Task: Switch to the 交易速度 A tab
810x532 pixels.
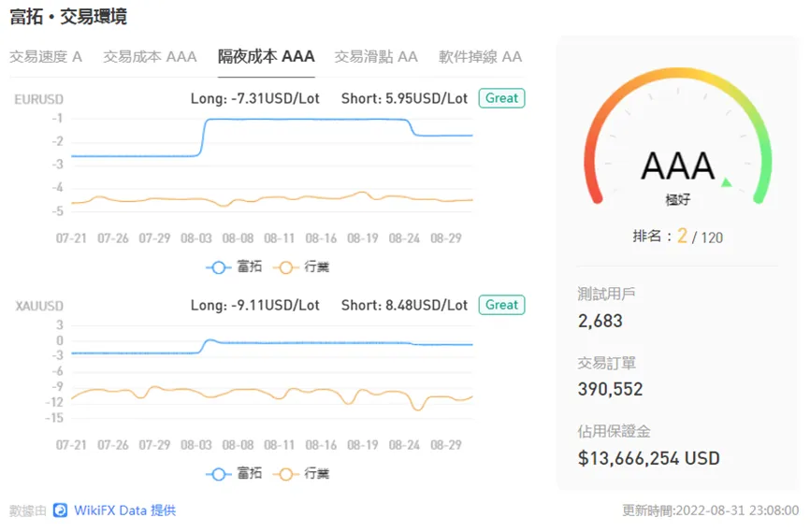Action: coord(46,56)
